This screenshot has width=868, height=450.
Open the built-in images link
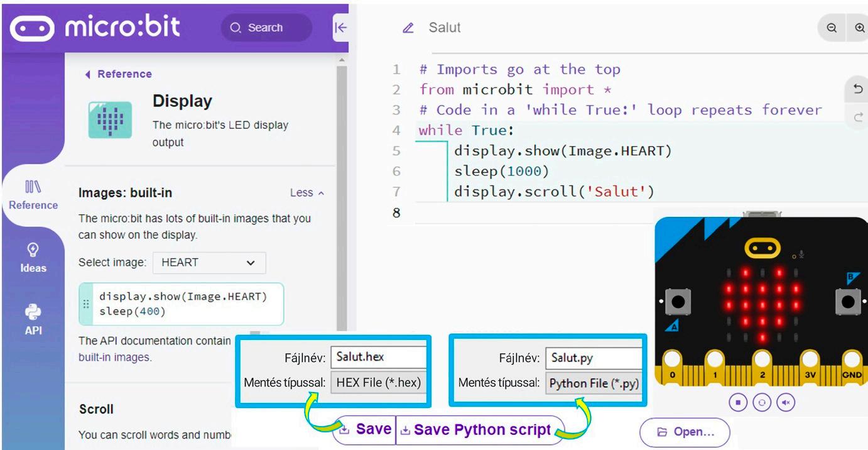[x=114, y=357]
